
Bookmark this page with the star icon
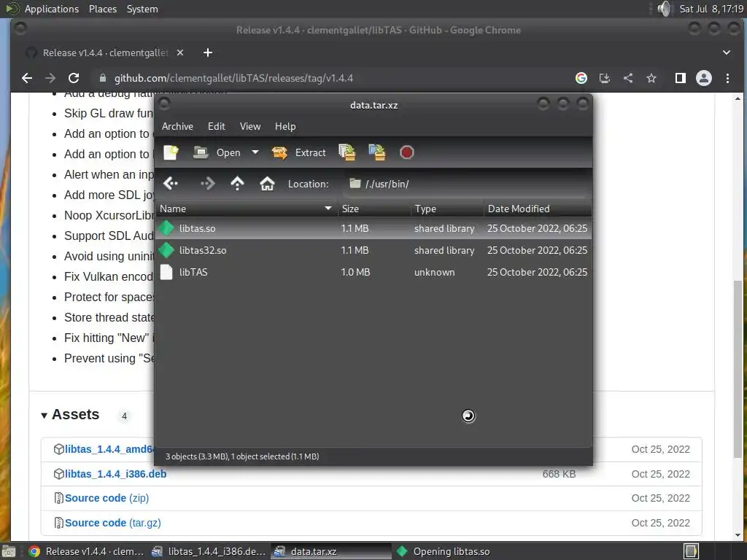(x=651, y=78)
